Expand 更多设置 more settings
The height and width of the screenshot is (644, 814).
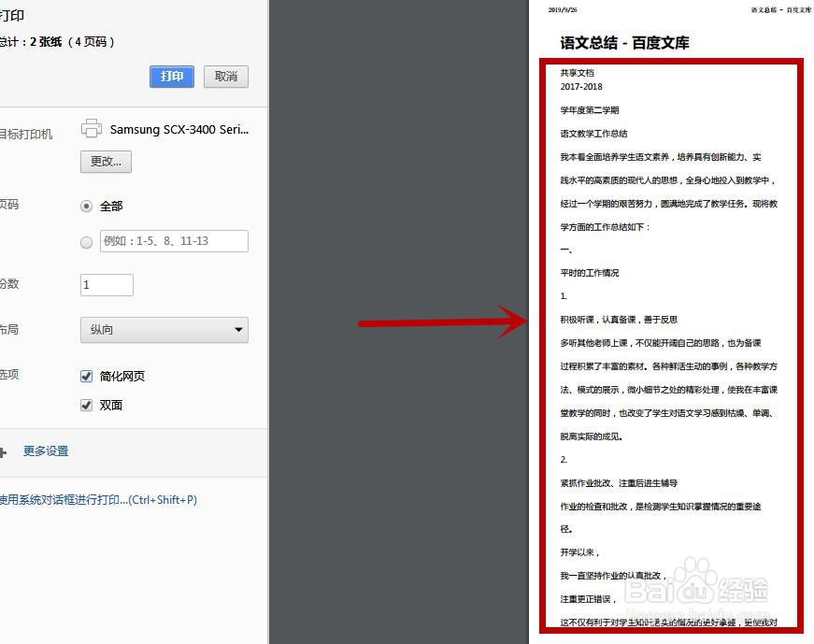coord(46,451)
